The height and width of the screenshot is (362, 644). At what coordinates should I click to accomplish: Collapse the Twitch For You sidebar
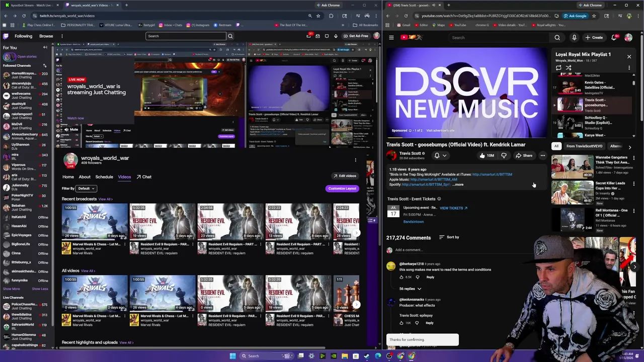[x=45, y=47]
